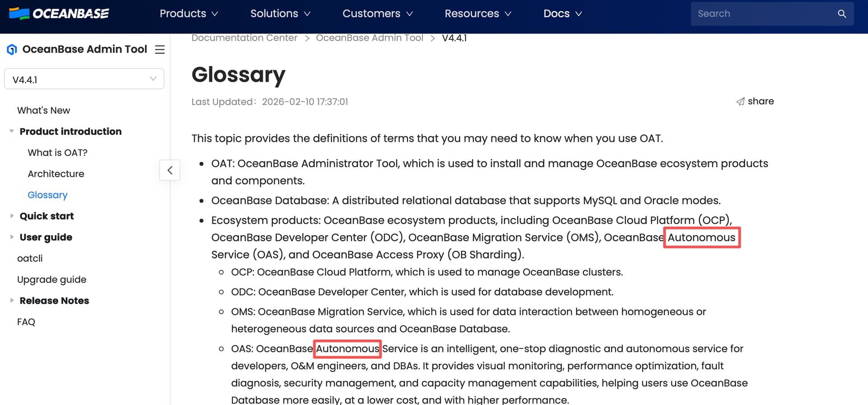Open the Products menu
The height and width of the screenshot is (405, 868).
(x=189, y=14)
